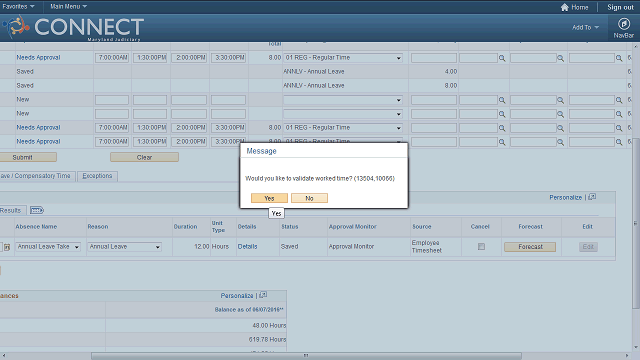Viewport: 640px width, 360px height.
Task: Open time code dropdown in first New row
Action: [x=343, y=100]
